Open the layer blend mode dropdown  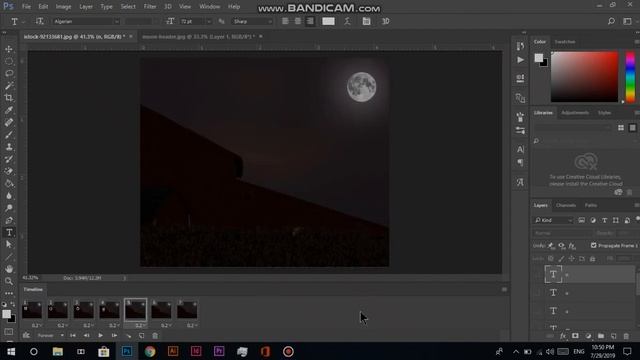click(562, 233)
